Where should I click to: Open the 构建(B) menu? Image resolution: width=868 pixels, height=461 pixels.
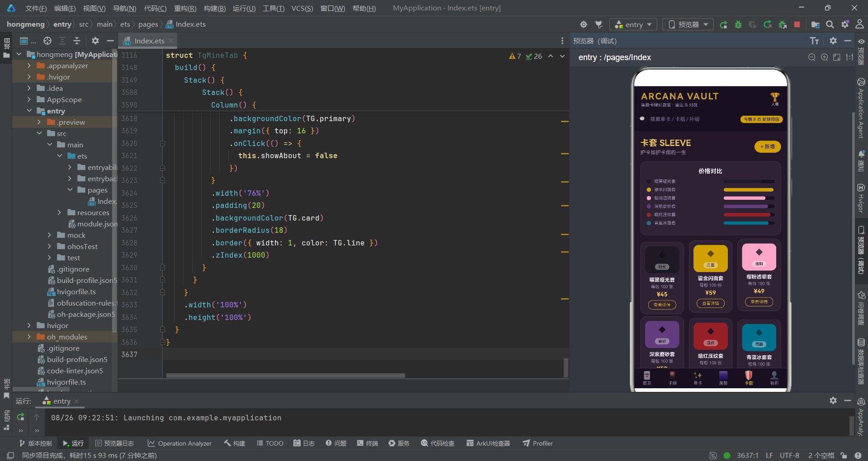click(215, 8)
